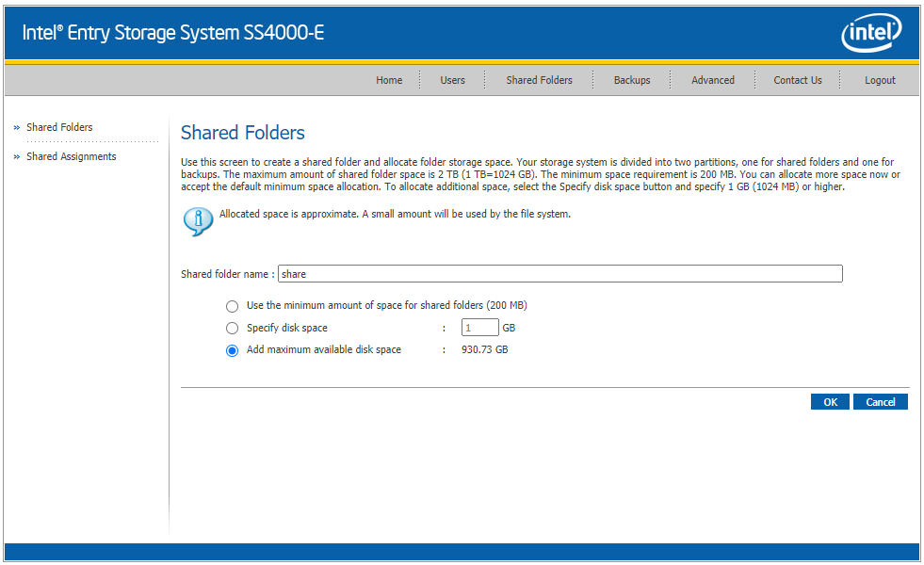The height and width of the screenshot is (565, 924).
Task: Click the Intel logo in the header
Action: pyautogui.click(x=871, y=33)
